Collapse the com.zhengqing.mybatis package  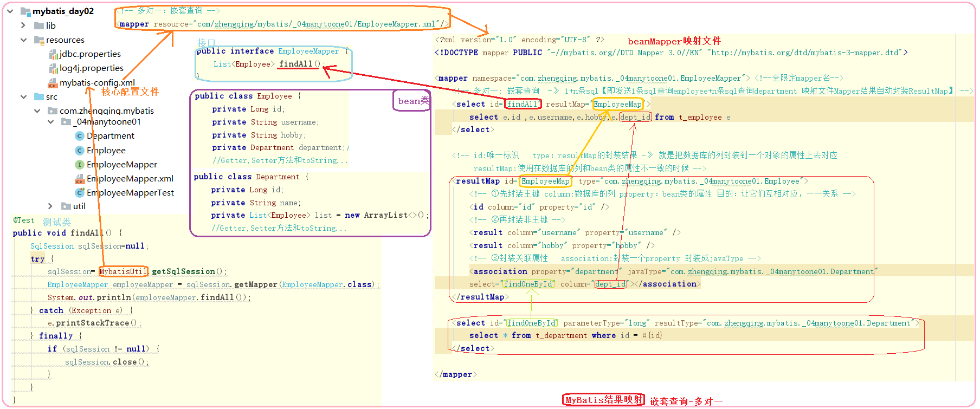pyautogui.click(x=37, y=111)
